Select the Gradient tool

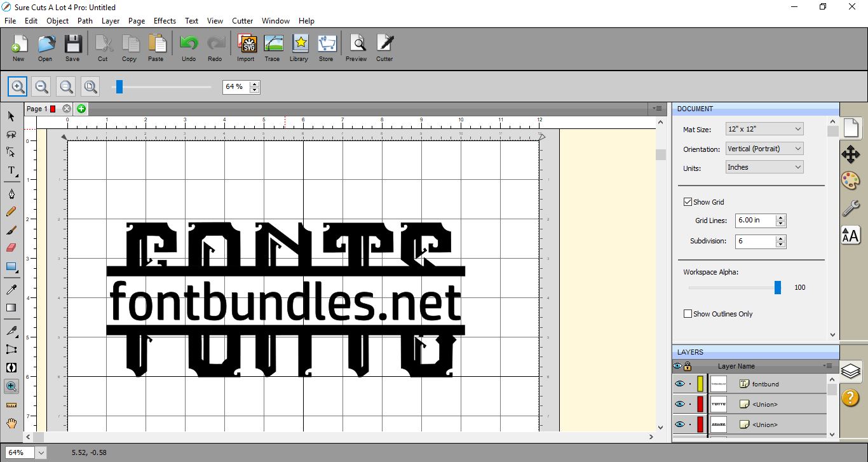pos(11,308)
